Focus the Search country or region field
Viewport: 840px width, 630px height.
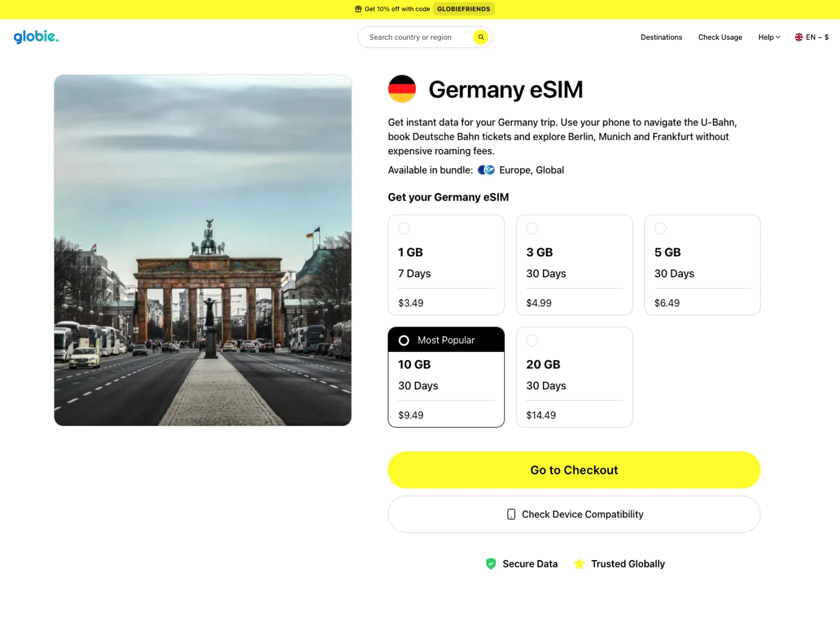pos(415,37)
